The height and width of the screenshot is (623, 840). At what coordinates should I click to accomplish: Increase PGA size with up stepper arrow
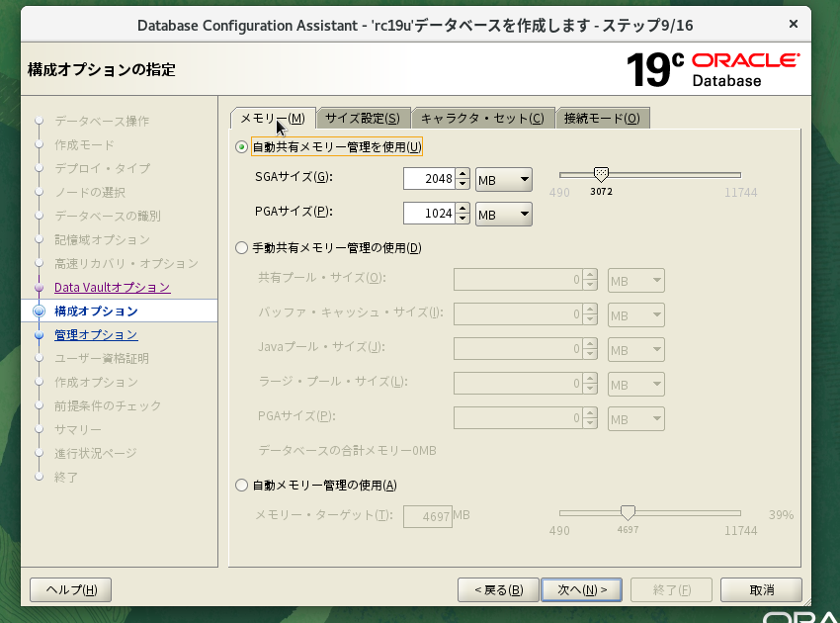coord(462,209)
